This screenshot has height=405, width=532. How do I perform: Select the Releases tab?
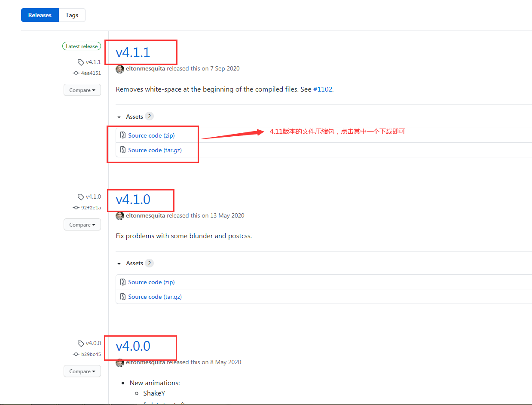(40, 15)
